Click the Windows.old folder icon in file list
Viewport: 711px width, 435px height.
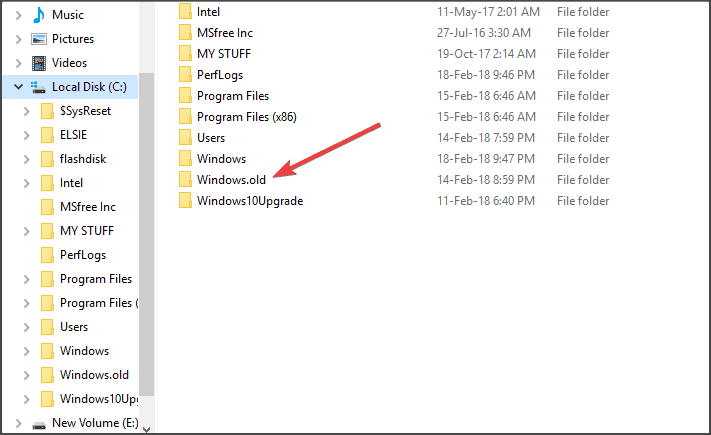point(185,180)
